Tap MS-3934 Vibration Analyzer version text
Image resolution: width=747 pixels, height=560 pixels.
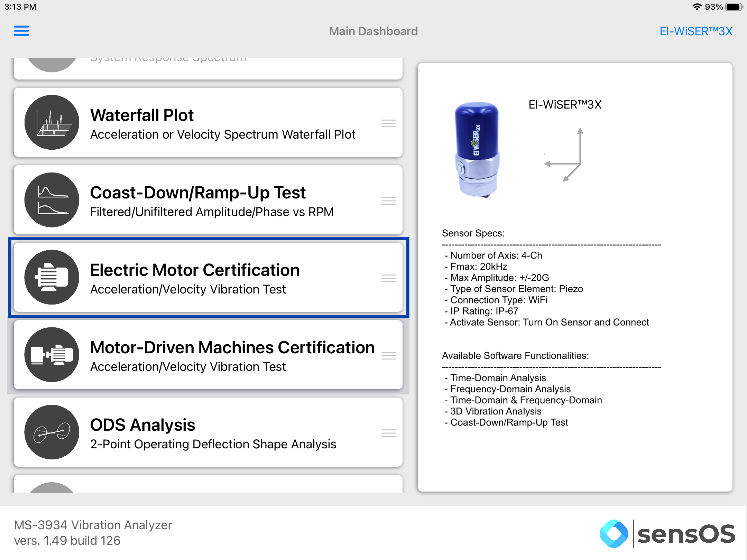pos(93,533)
